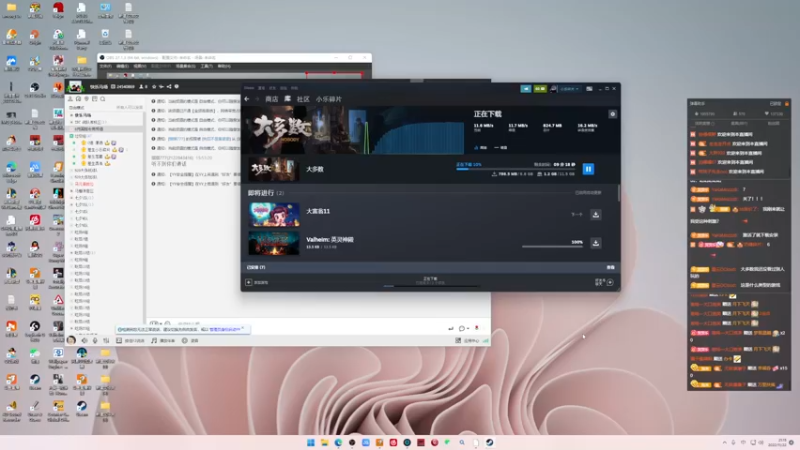Screen dimensions: 800x450
Task: Click the speaker icon in chat bottom bar
Action: click(84, 340)
